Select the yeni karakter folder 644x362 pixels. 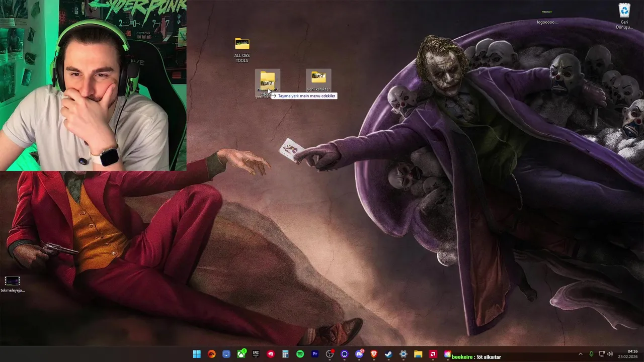click(x=318, y=80)
